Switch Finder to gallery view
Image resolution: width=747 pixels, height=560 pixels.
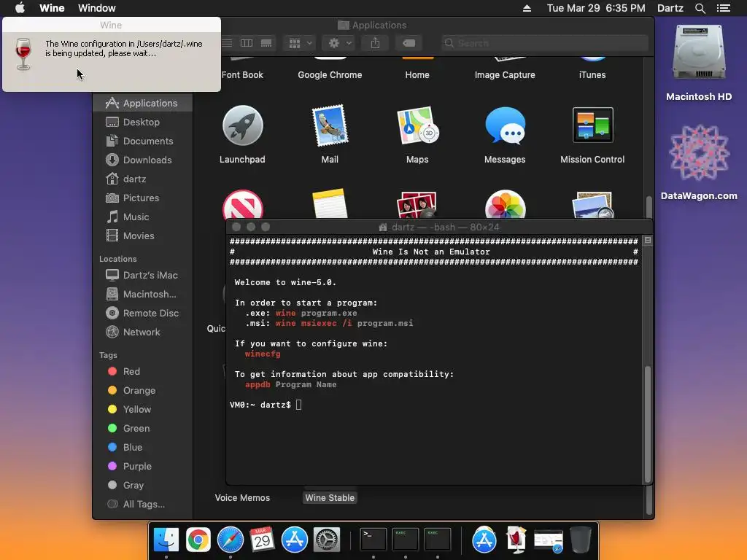point(266,43)
